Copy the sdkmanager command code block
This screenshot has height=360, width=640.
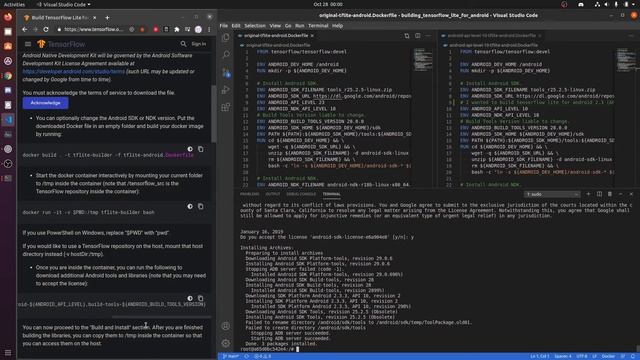point(200,298)
